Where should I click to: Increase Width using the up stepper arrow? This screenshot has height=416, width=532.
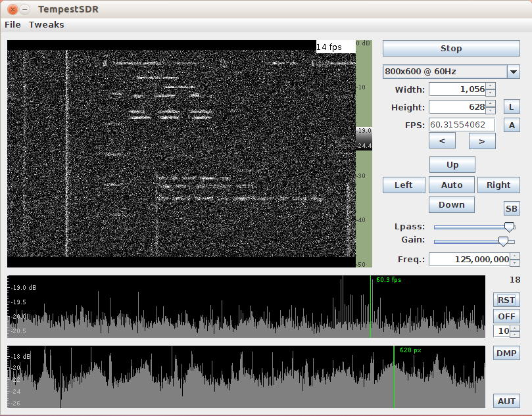pos(490,85)
